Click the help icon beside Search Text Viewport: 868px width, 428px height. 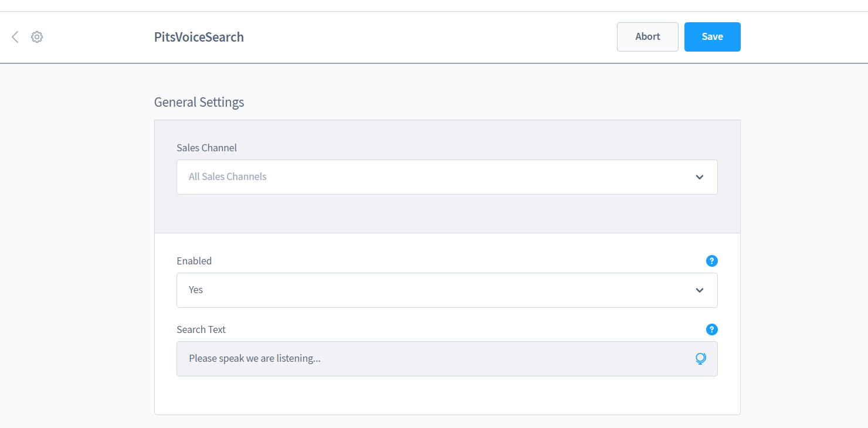pyautogui.click(x=711, y=330)
